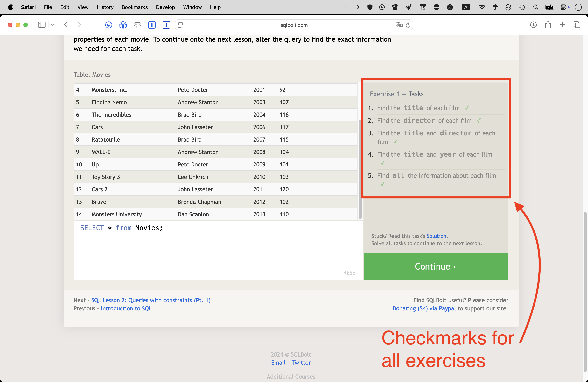Select task 2 Find the director
This screenshot has height=382, width=588.
click(x=424, y=121)
